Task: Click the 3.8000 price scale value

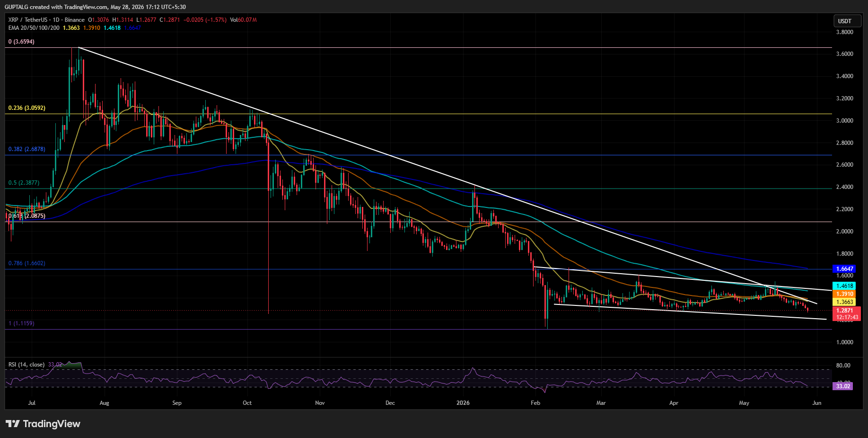Action: [x=845, y=32]
